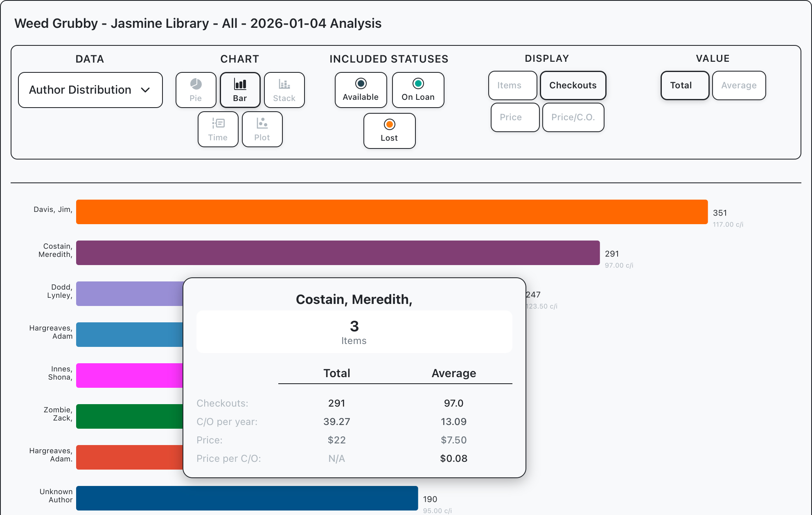Open the Author Distribution dropdown
The height and width of the screenshot is (515, 812).
pos(90,90)
